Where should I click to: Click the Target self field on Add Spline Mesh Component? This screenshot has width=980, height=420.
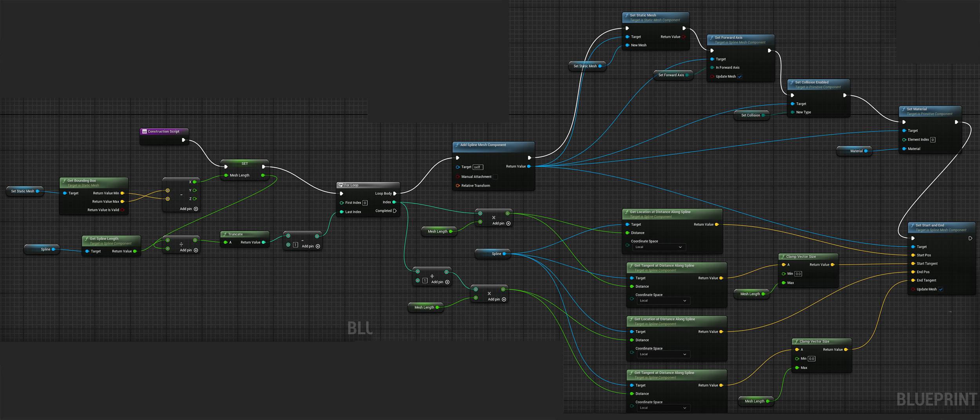point(477,167)
